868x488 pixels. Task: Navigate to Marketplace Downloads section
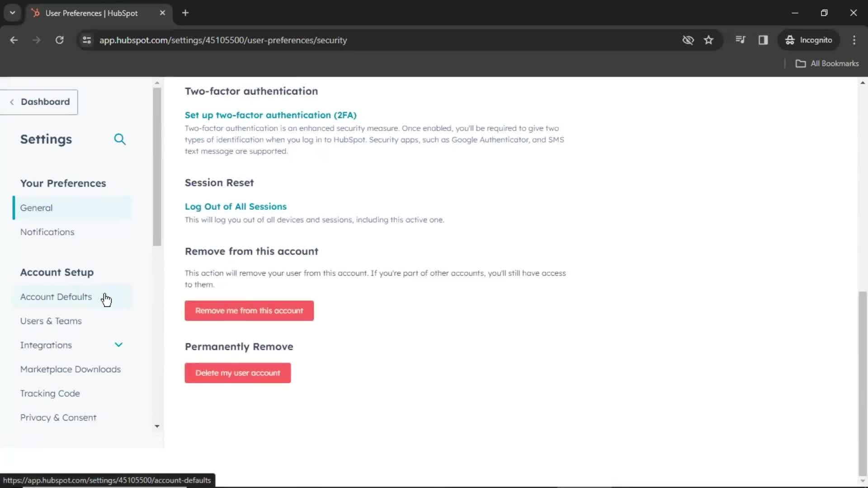tap(71, 370)
